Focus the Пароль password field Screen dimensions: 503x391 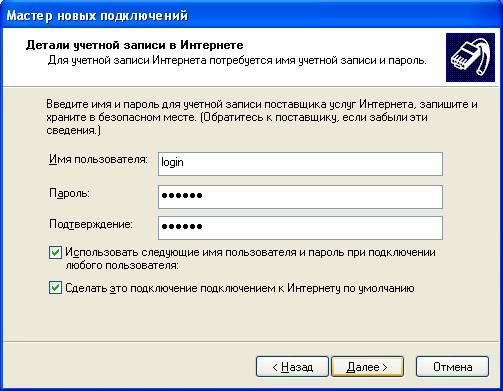pyautogui.click(x=300, y=197)
